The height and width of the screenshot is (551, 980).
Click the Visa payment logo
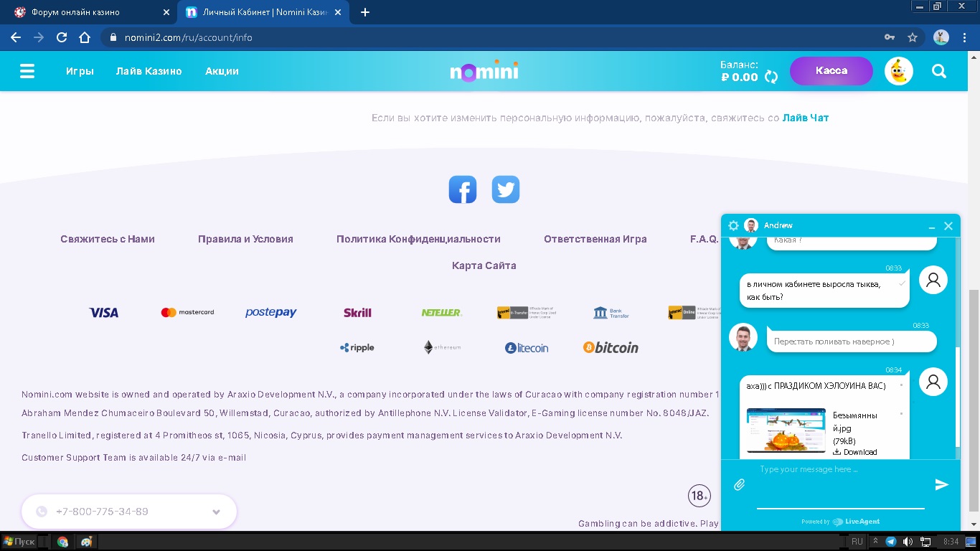(104, 313)
